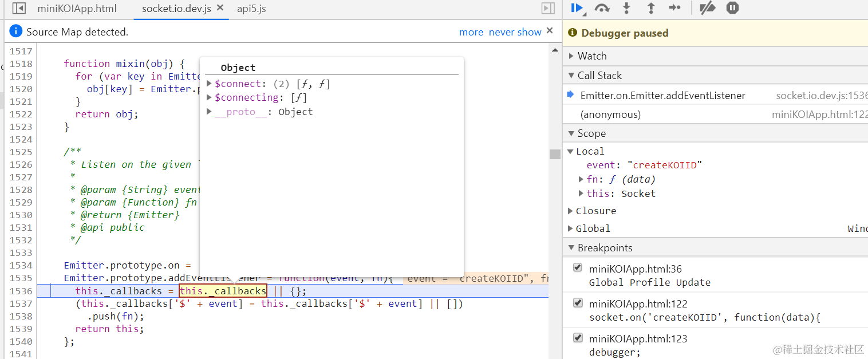Expand $connect property in object popup

pyautogui.click(x=210, y=84)
